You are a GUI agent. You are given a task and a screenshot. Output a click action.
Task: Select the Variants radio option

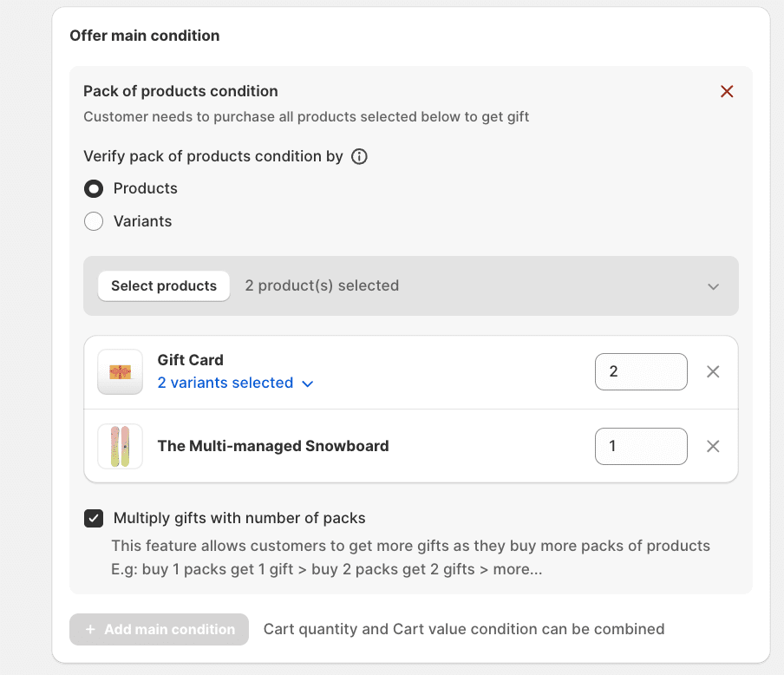click(94, 221)
